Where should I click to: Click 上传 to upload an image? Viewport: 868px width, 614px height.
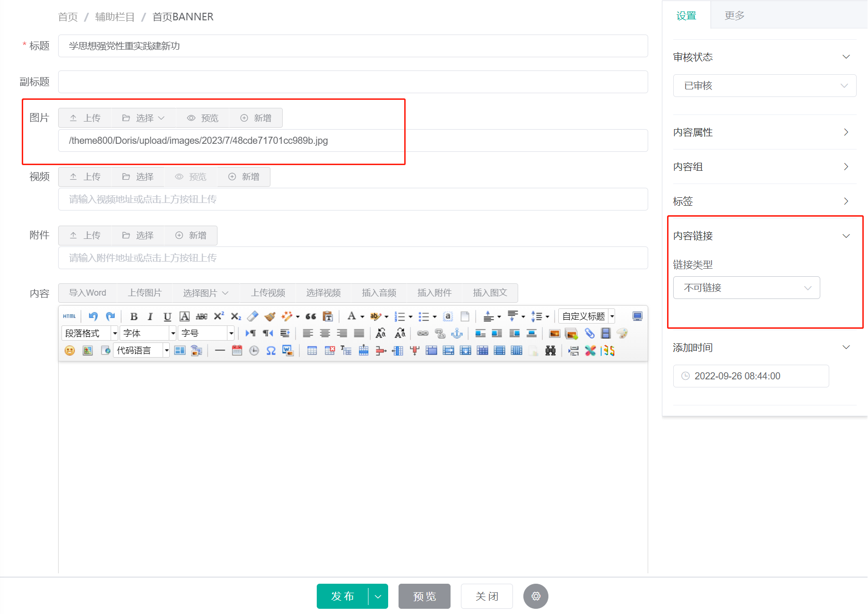85,117
